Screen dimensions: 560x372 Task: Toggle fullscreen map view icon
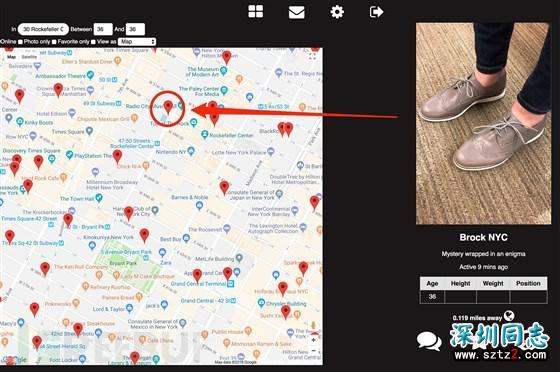pos(312,55)
